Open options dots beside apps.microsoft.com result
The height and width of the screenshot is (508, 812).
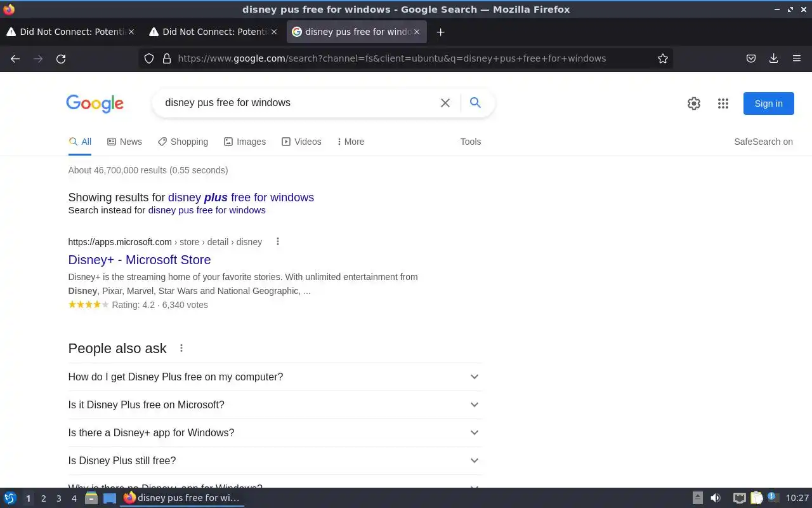277,241
